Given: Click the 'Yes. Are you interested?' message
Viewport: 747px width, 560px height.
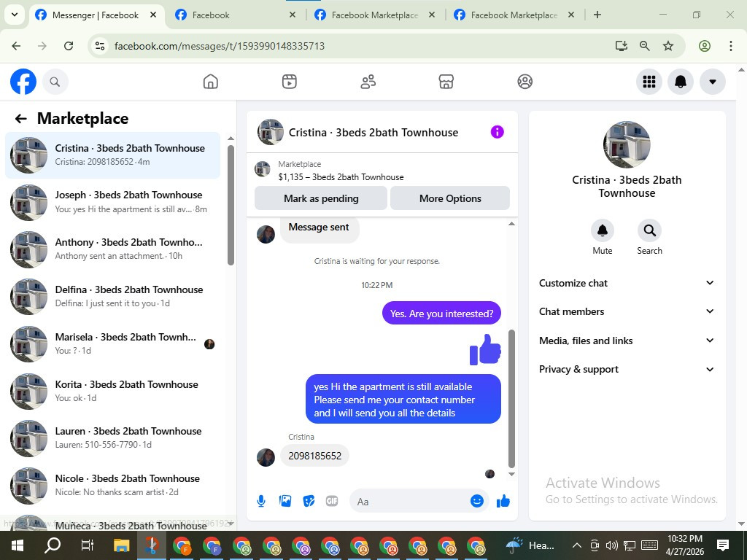Looking at the screenshot, I should [x=441, y=314].
